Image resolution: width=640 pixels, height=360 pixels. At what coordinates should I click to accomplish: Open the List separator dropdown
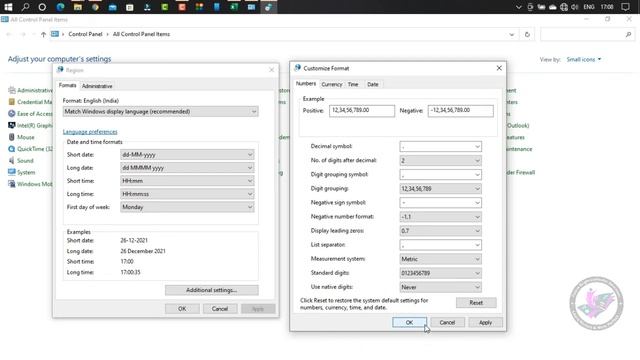[x=440, y=245]
